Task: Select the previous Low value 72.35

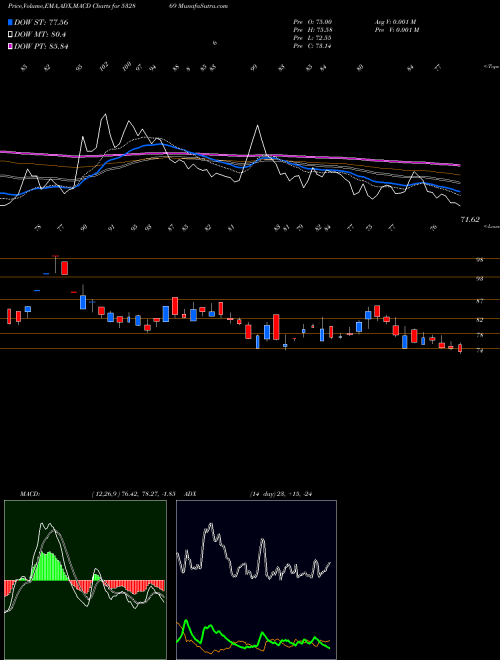Action: click(323, 38)
